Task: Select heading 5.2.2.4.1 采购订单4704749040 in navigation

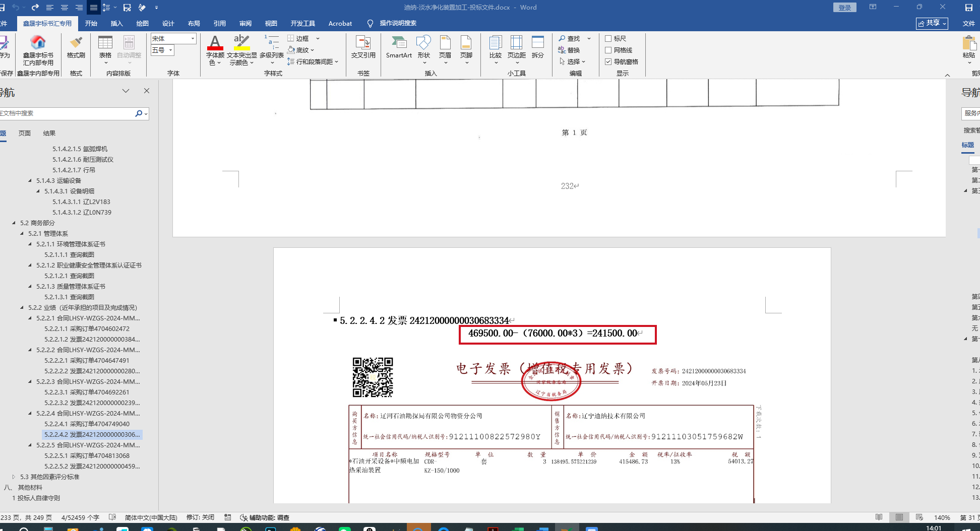Action: [x=87, y=424]
